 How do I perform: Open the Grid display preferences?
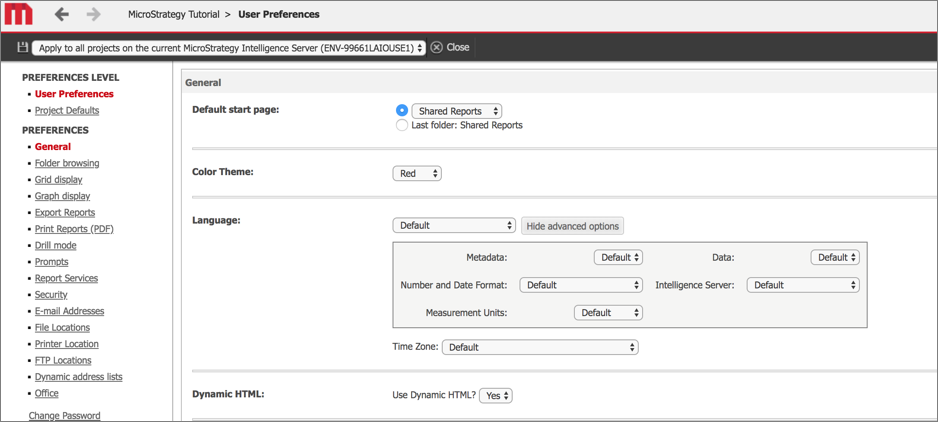click(x=58, y=180)
